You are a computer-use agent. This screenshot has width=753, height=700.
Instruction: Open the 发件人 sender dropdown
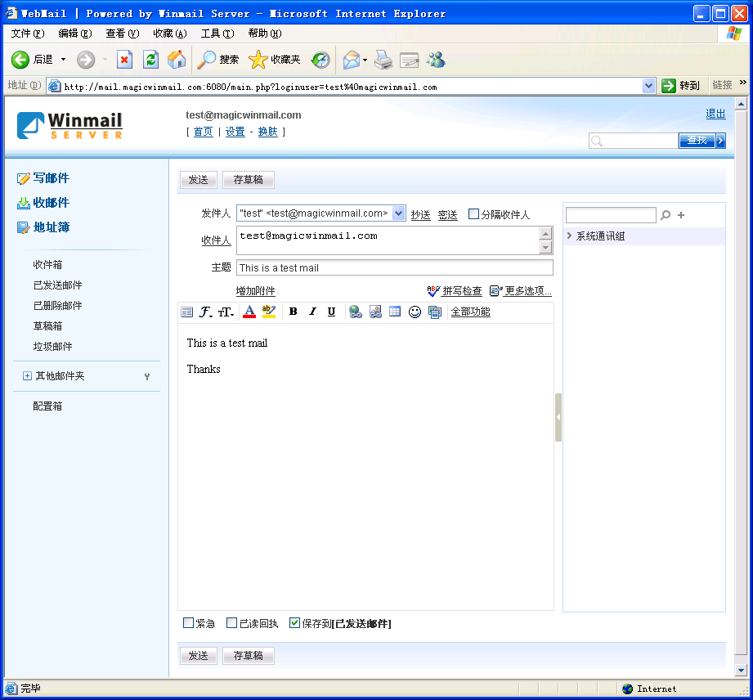pos(398,213)
